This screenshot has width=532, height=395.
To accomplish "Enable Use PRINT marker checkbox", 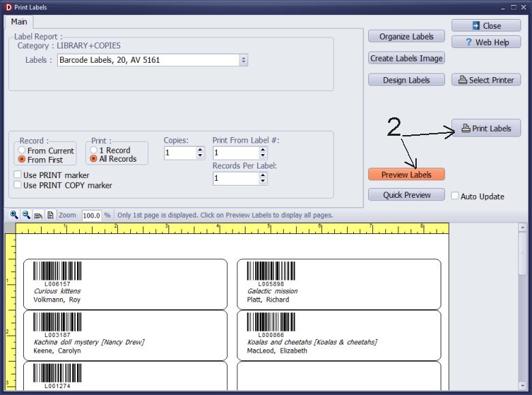I will pos(18,175).
